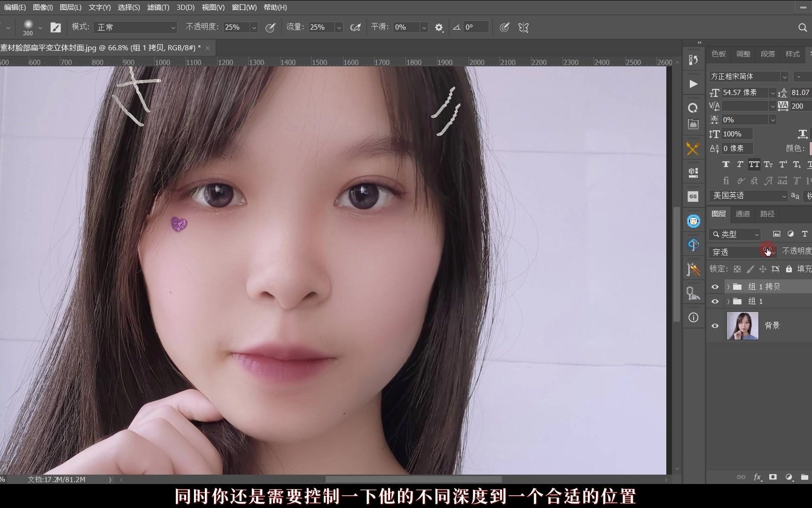This screenshot has width=812, height=508.
Task: Select the italic text style icon
Action: coord(739,164)
